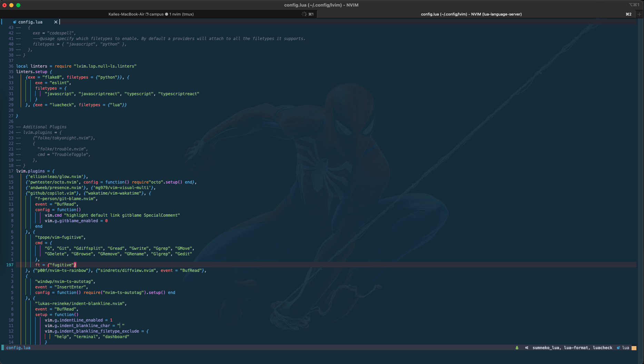This screenshot has height=364, width=644.
Task: Click the LSP gears icon in statusline
Action: pyautogui.click(x=527, y=348)
